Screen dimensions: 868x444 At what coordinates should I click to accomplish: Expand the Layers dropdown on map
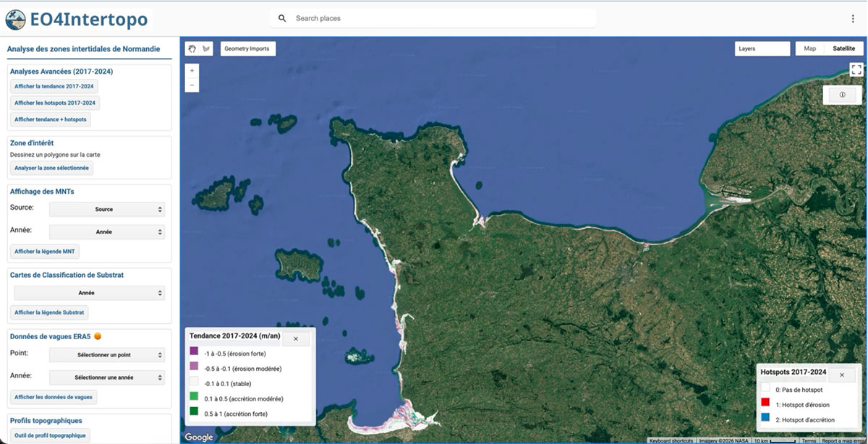pyautogui.click(x=762, y=48)
